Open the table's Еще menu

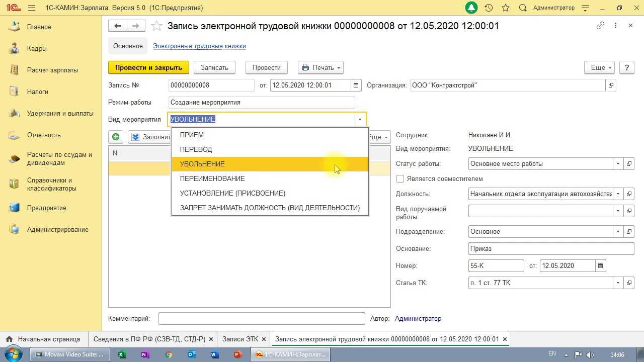pyautogui.click(x=379, y=137)
